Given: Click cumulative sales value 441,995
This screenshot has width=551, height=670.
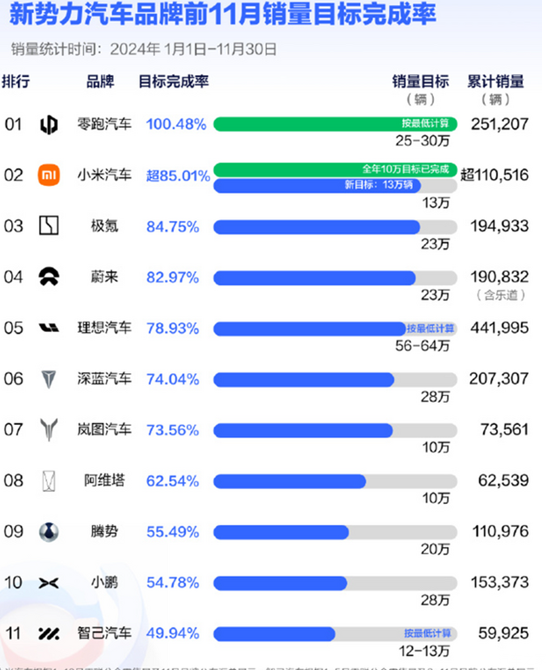Looking at the screenshot, I should coord(500,328).
